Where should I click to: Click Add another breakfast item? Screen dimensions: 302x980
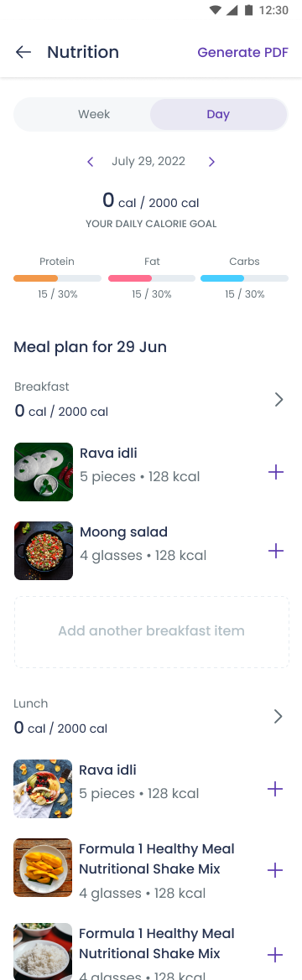151,631
